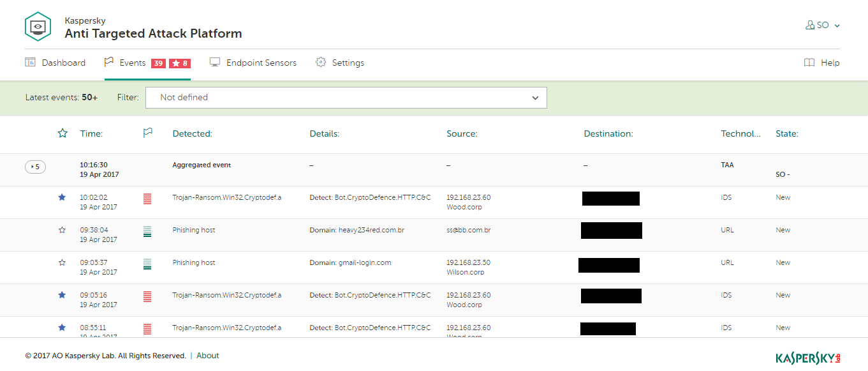
Task: Click TAA technology of aggregated event
Action: tap(727, 165)
